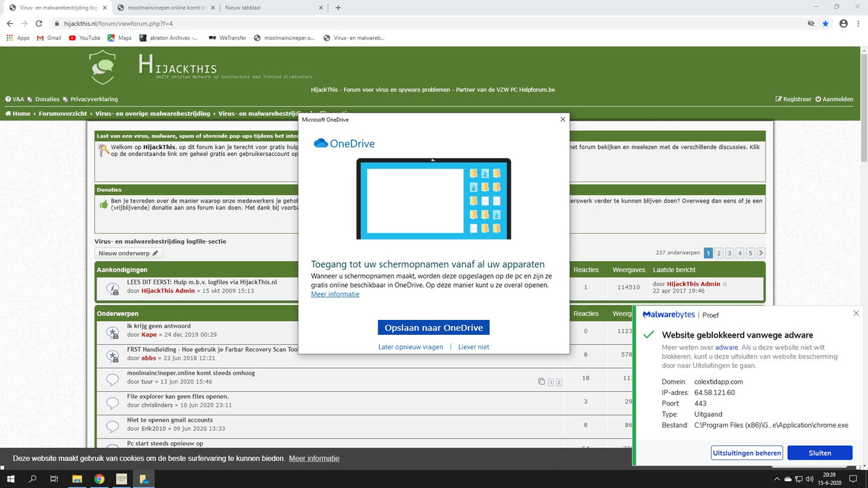Click Meer informatie in the cookie bar
The width and height of the screenshot is (868, 488).
pyautogui.click(x=314, y=459)
